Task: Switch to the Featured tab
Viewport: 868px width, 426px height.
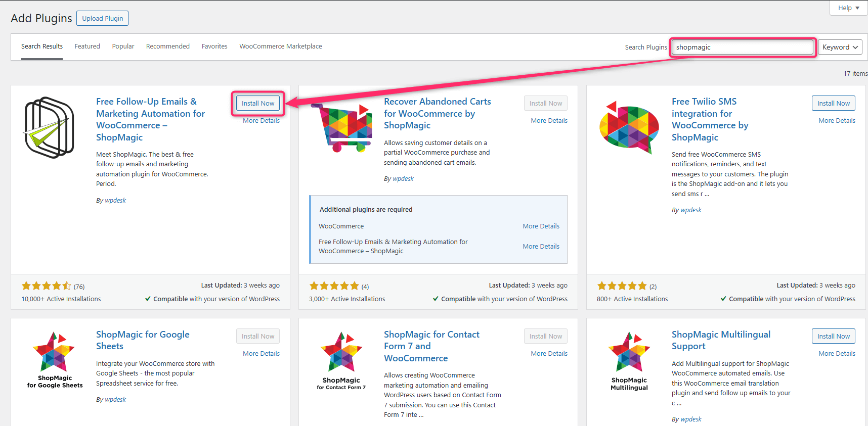Action: click(87, 46)
